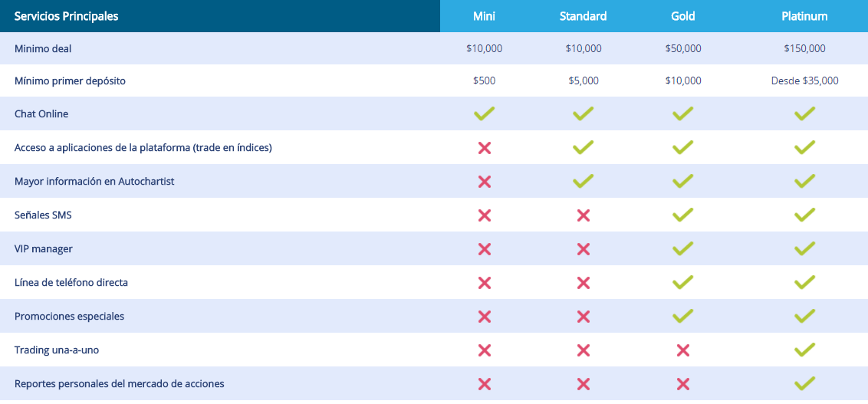This screenshot has width=868, height=404.
Task: Click the Mayor información en Autochartist cross under Mini
Action: tap(485, 182)
